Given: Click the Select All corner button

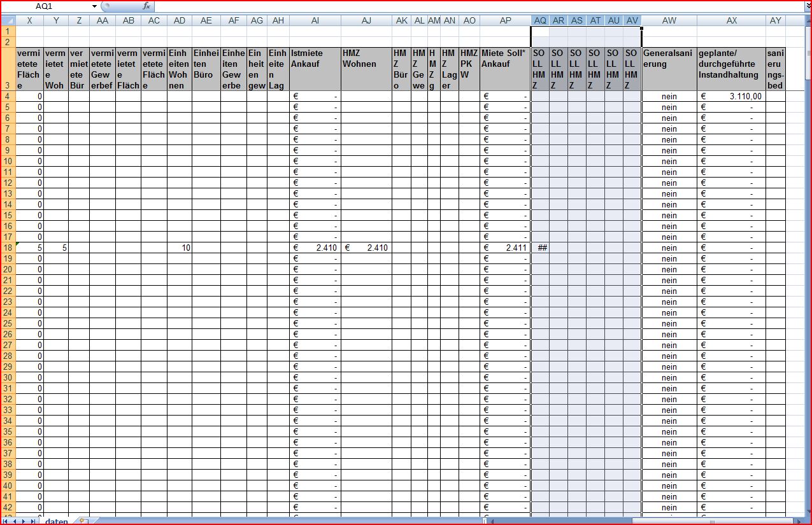Looking at the screenshot, I should click(x=8, y=20).
